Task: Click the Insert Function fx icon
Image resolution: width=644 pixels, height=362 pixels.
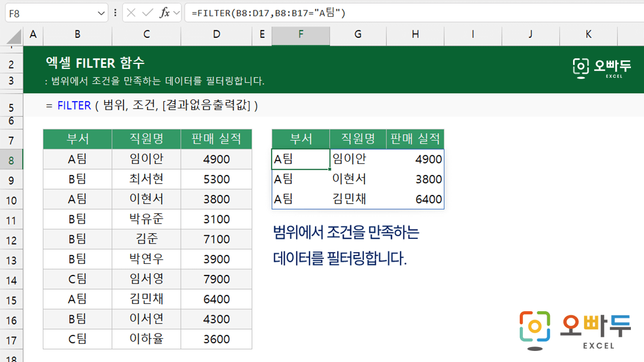Action: [165, 13]
